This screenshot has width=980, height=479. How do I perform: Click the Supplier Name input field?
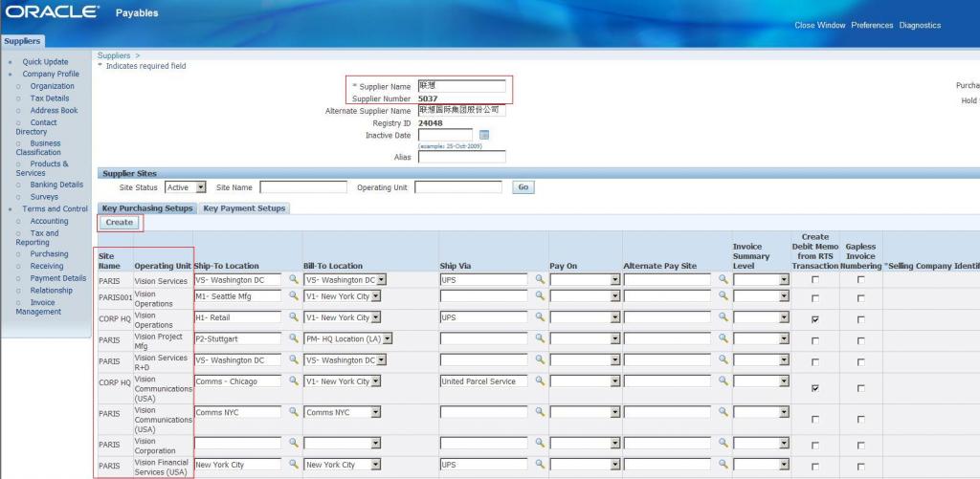(x=462, y=86)
